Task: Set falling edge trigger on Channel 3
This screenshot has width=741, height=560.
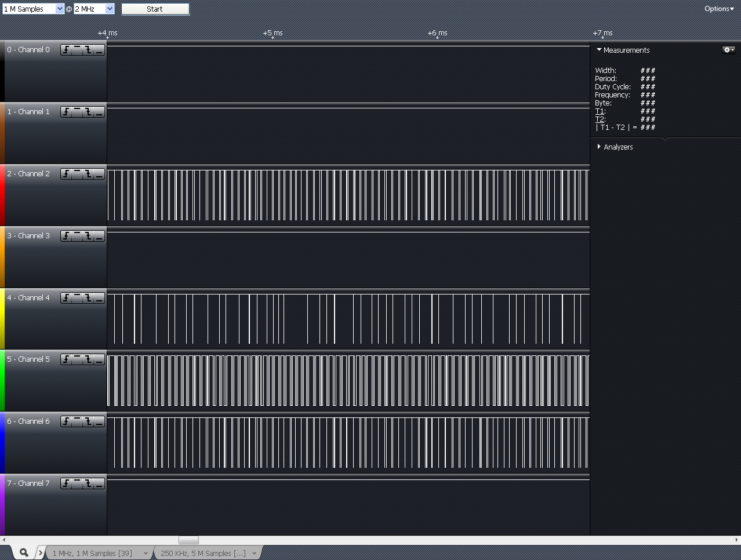Action: 88,236
